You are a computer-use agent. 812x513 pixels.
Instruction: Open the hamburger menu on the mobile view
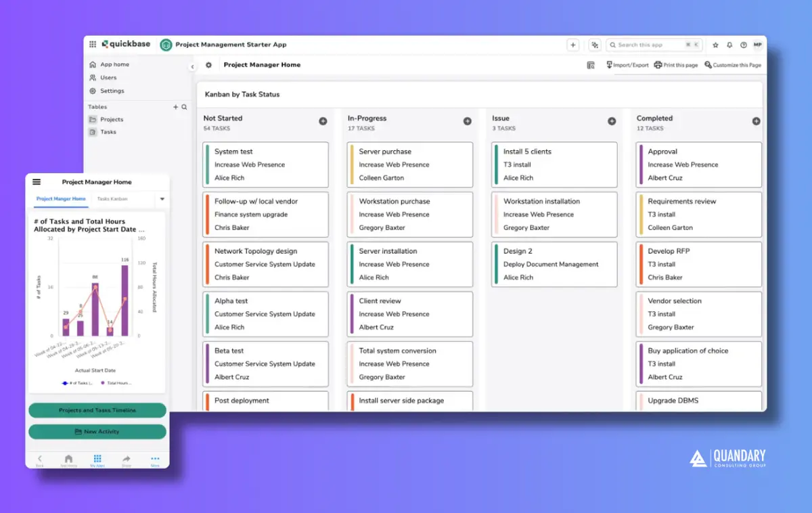point(36,181)
